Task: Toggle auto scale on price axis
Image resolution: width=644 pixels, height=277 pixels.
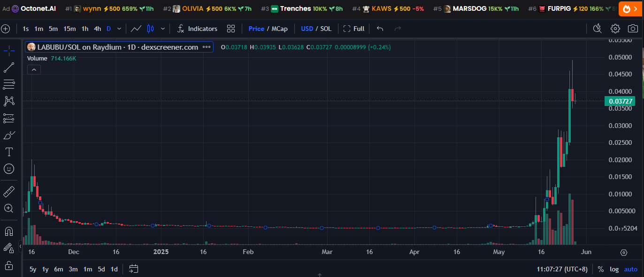Action: click(630, 269)
